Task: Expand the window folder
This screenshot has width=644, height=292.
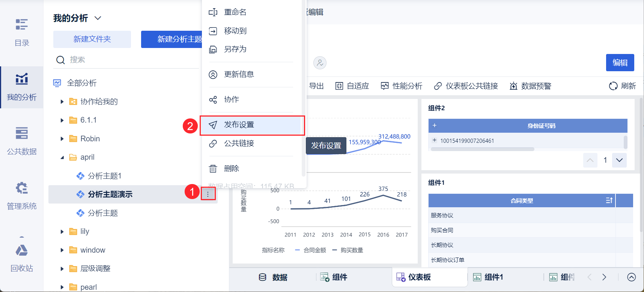Action: [62, 250]
